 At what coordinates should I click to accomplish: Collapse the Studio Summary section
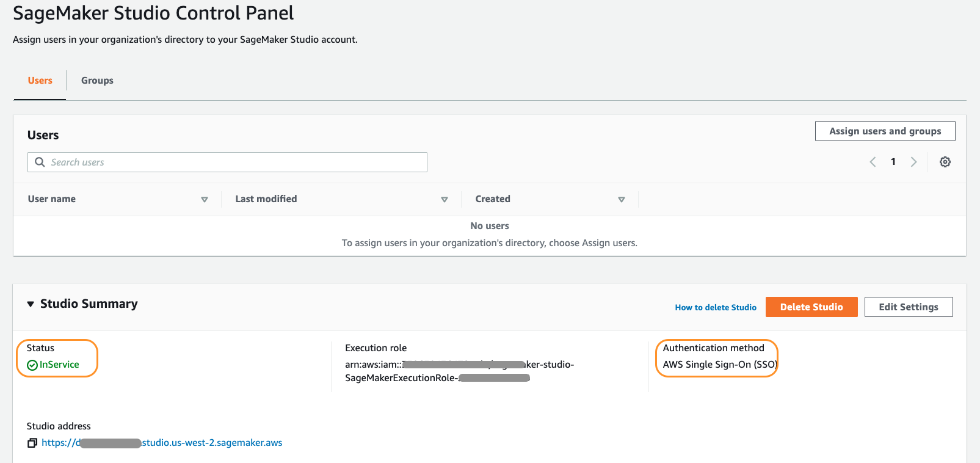(x=31, y=304)
